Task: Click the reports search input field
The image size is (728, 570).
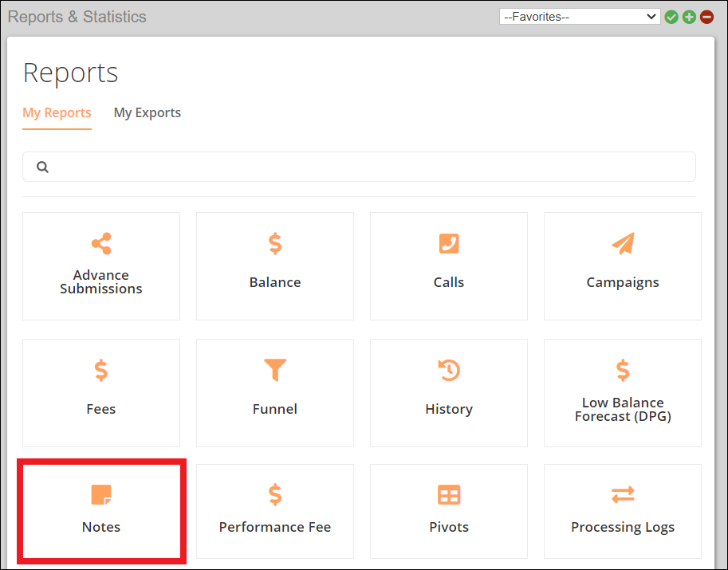Action: point(367,167)
